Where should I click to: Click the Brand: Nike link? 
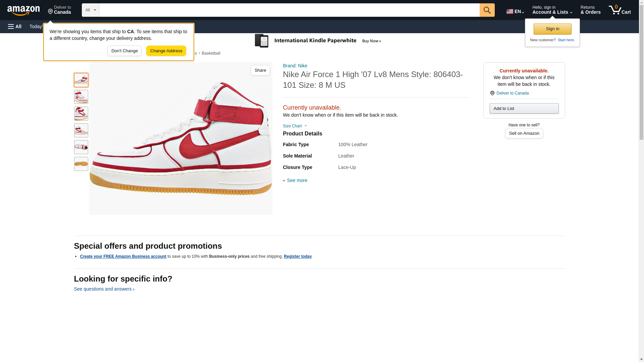295,66
